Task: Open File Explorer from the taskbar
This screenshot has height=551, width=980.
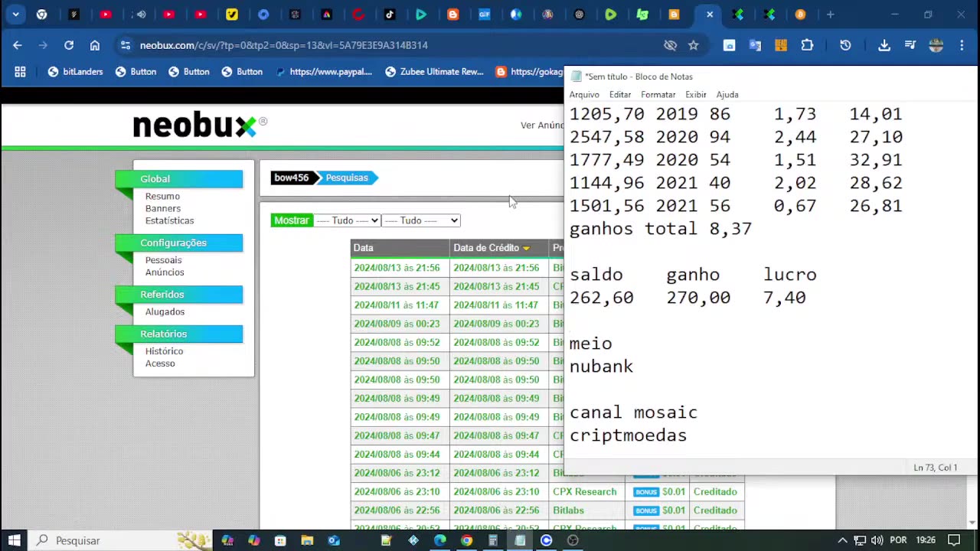Action: (307, 540)
